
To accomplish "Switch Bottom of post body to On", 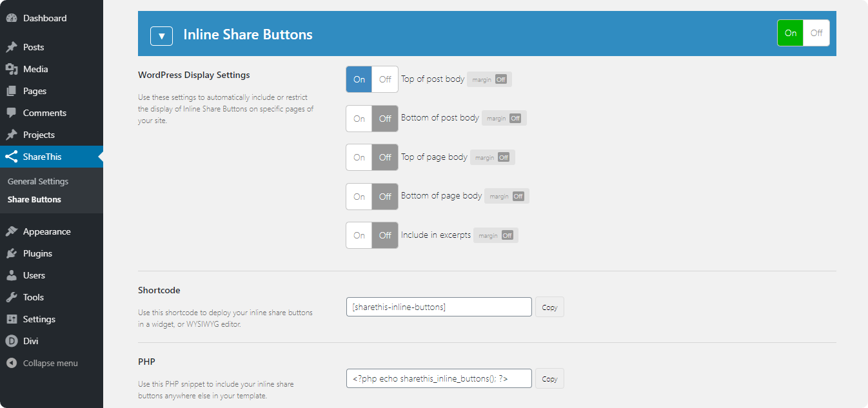I will click(x=359, y=119).
